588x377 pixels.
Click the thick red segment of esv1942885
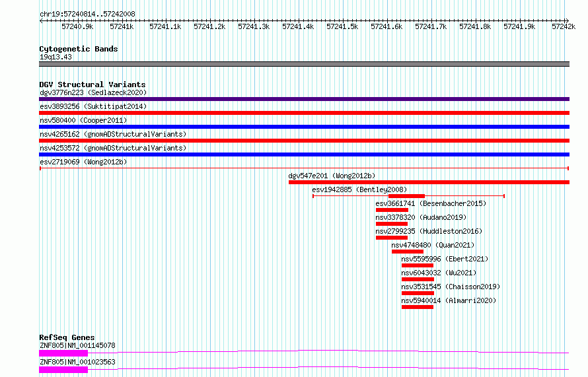coord(406,196)
